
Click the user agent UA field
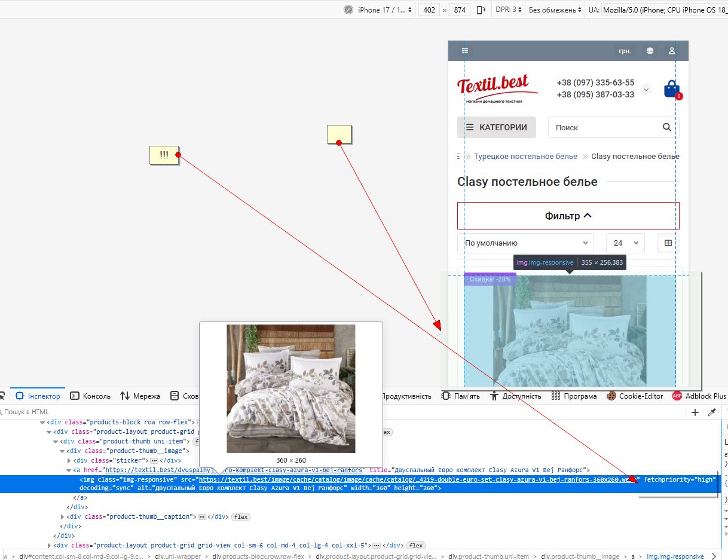(664, 10)
